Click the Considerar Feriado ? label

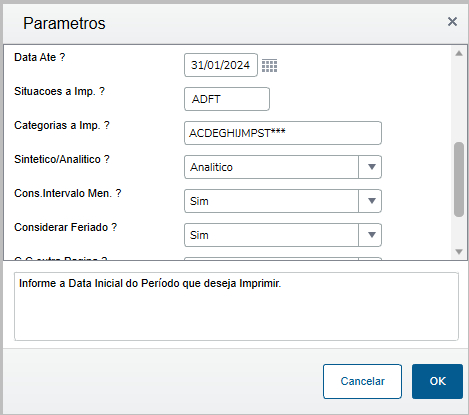coord(65,227)
